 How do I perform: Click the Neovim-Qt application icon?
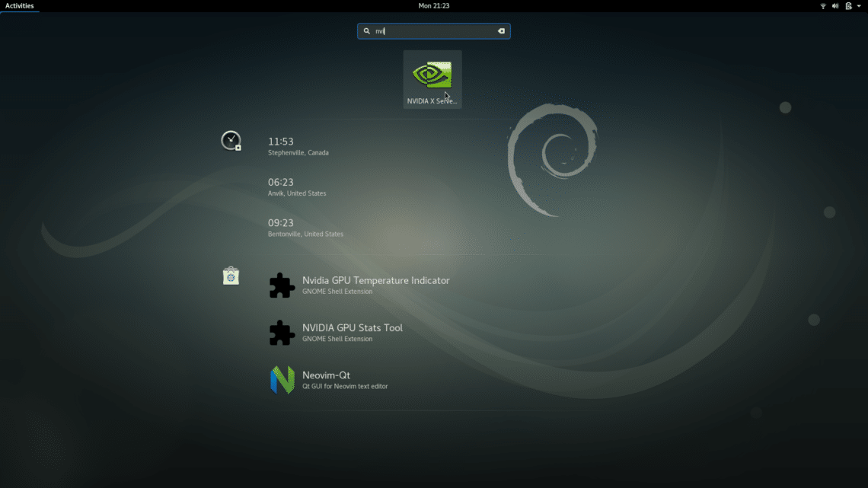[282, 380]
